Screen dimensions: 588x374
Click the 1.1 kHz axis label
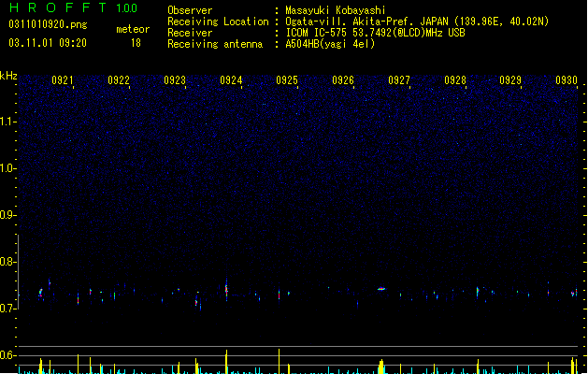point(8,122)
